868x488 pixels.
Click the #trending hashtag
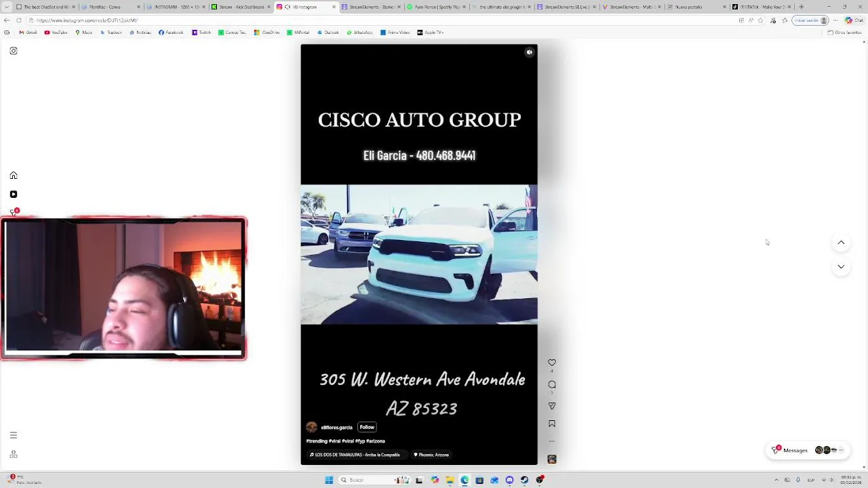pyautogui.click(x=317, y=441)
